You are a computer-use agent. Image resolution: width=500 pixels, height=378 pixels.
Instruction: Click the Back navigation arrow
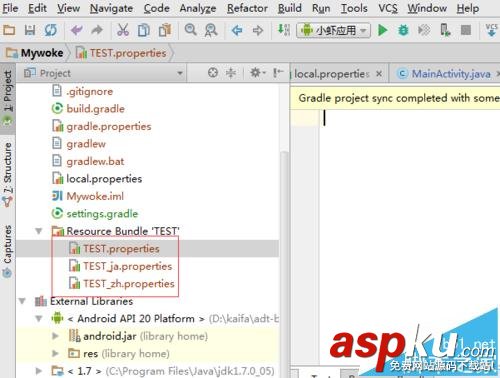pyautogui.click(x=237, y=30)
